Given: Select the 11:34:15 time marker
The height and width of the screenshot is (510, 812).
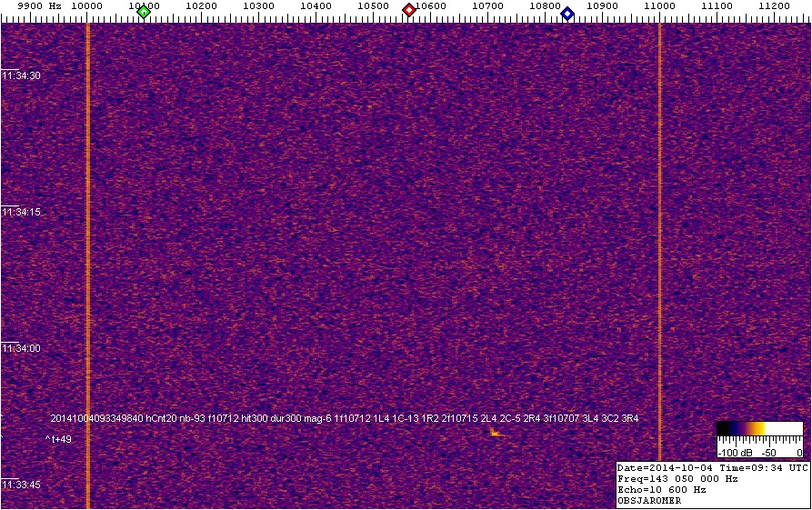Looking at the screenshot, I should pyautogui.click(x=21, y=213).
